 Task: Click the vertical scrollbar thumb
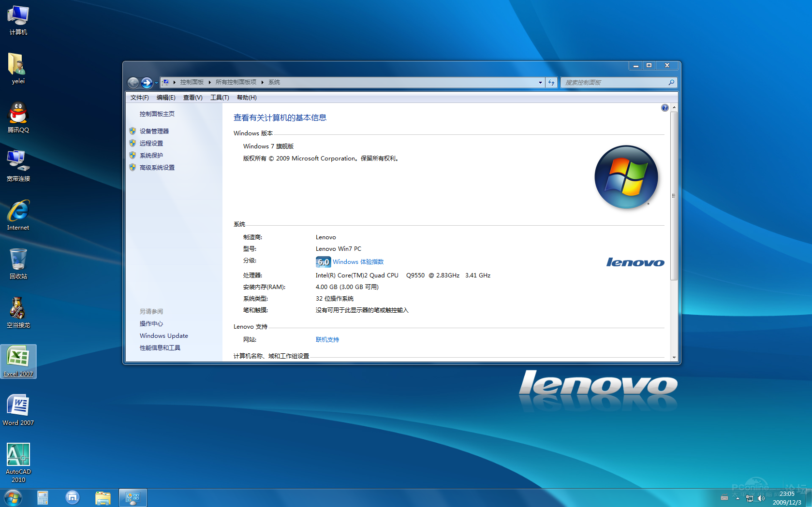coord(674,196)
